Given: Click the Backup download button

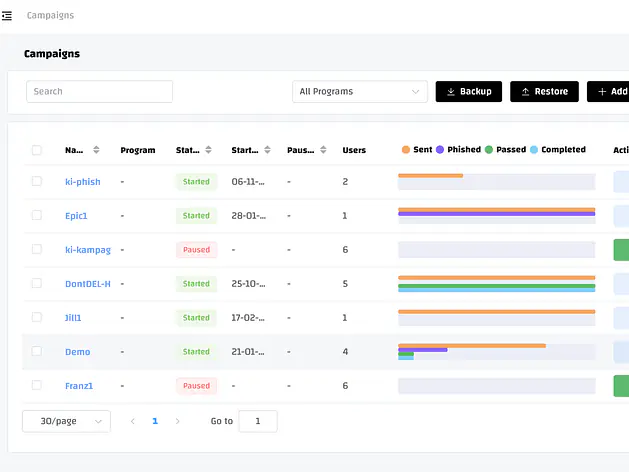Looking at the screenshot, I should pos(468,91).
